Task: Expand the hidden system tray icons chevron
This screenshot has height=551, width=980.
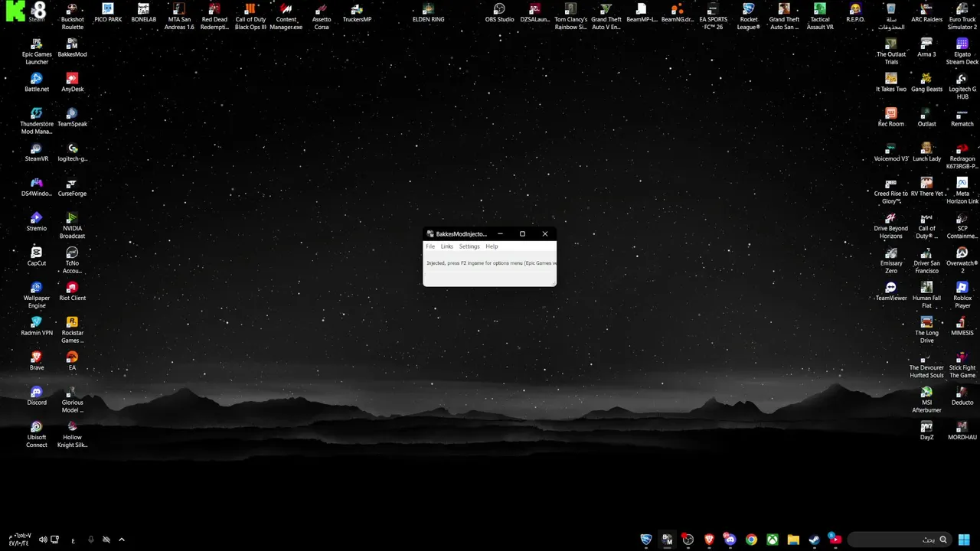Action: coord(121,540)
